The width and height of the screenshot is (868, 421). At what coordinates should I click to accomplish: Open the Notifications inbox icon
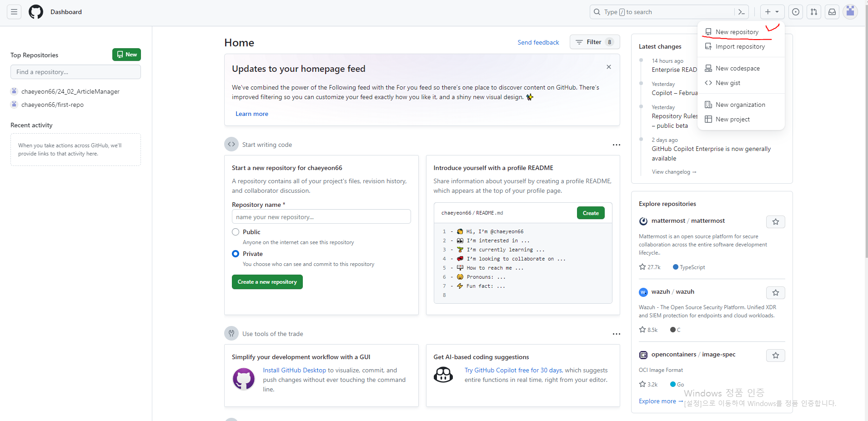(832, 12)
